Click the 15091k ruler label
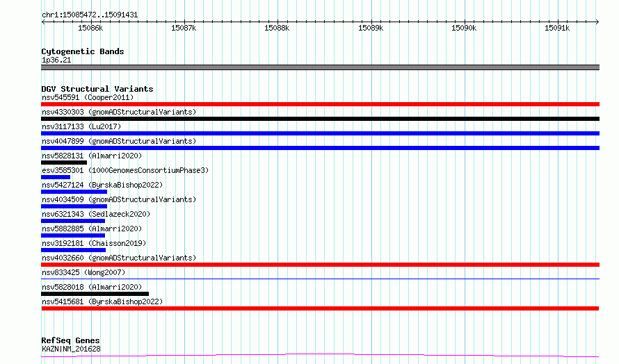Screen dimensions: 619x364 (x=557, y=28)
